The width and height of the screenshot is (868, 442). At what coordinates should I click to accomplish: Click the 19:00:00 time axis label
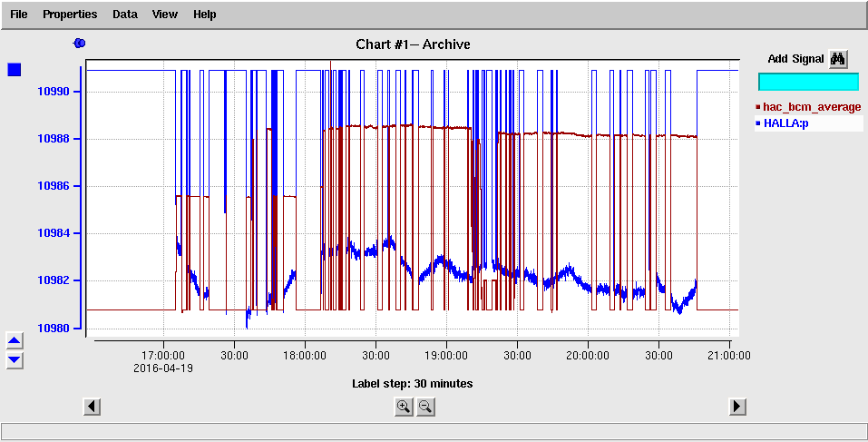click(x=447, y=355)
